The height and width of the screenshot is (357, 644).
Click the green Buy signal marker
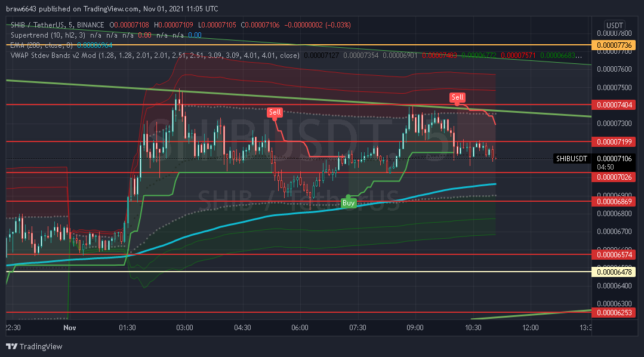[349, 202]
